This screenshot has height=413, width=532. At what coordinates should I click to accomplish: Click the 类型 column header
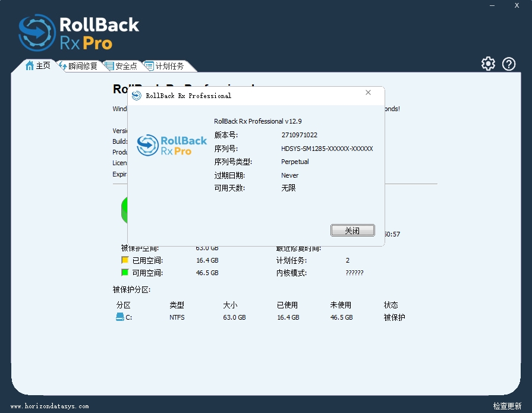click(177, 305)
